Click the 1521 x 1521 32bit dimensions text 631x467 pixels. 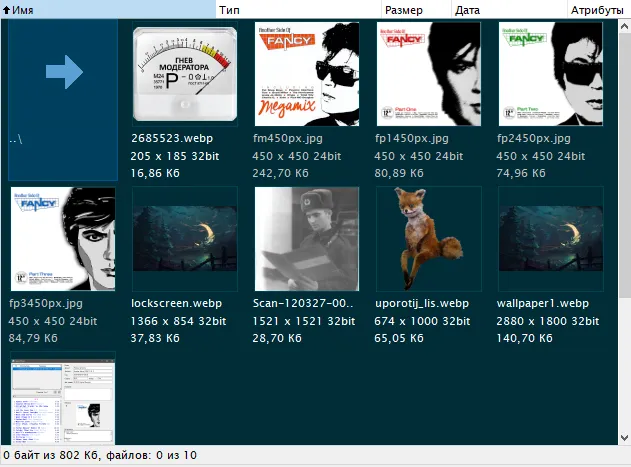pos(304,321)
